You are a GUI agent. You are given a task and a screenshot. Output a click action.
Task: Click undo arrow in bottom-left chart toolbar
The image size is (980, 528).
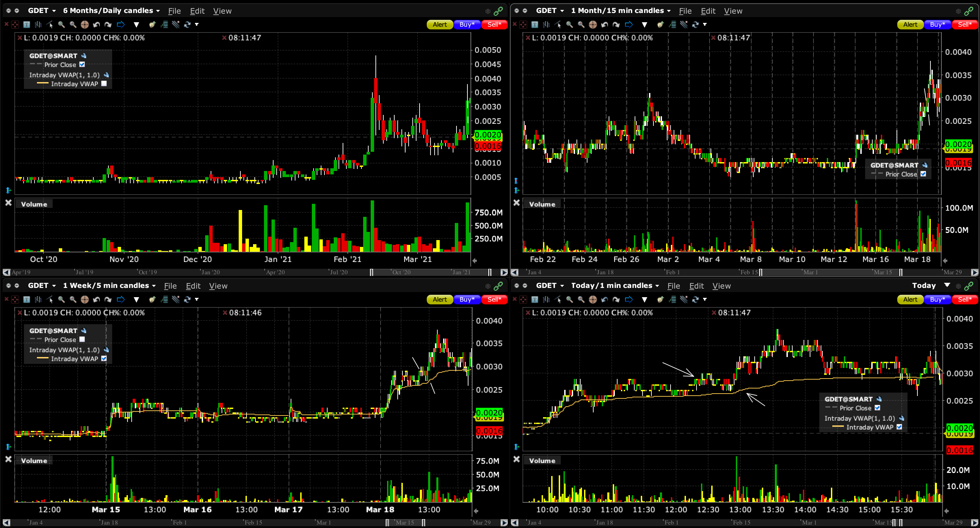96,300
